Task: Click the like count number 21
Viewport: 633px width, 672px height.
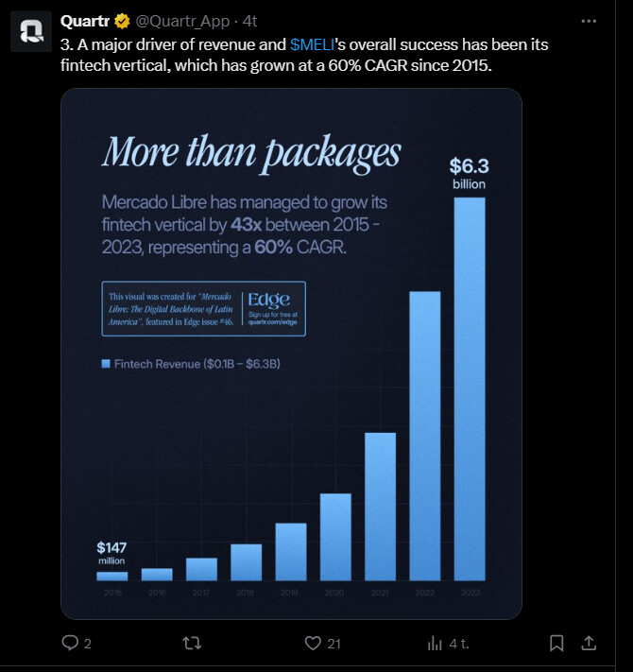Action: coord(334,643)
